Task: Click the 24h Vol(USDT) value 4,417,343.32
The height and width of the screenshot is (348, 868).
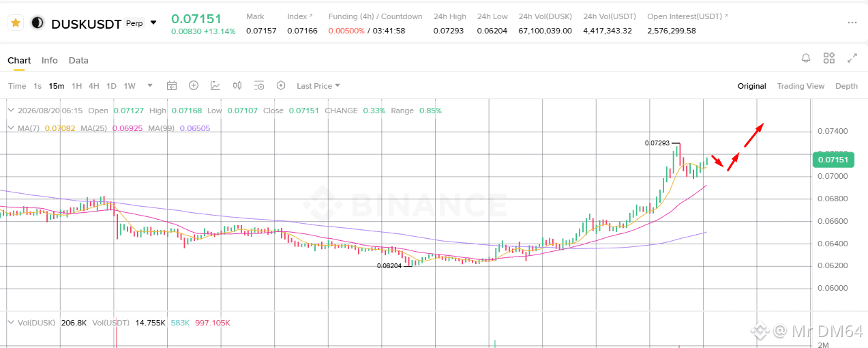Action: pos(608,31)
